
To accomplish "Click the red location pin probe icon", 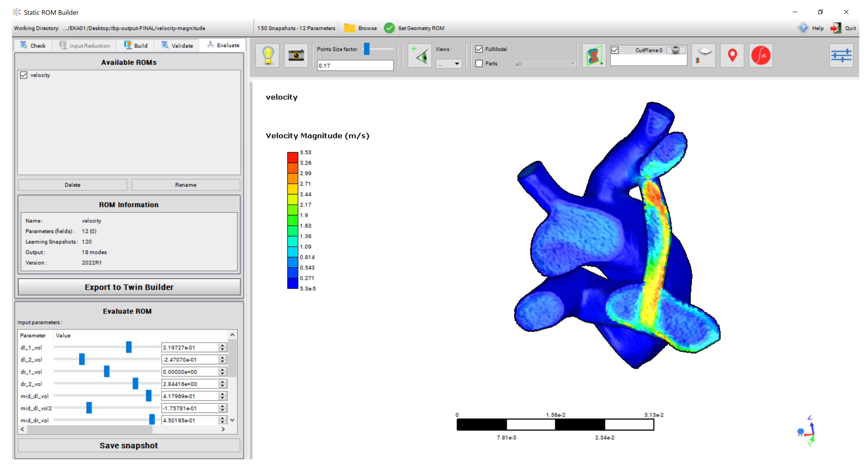I will click(732, 56).
